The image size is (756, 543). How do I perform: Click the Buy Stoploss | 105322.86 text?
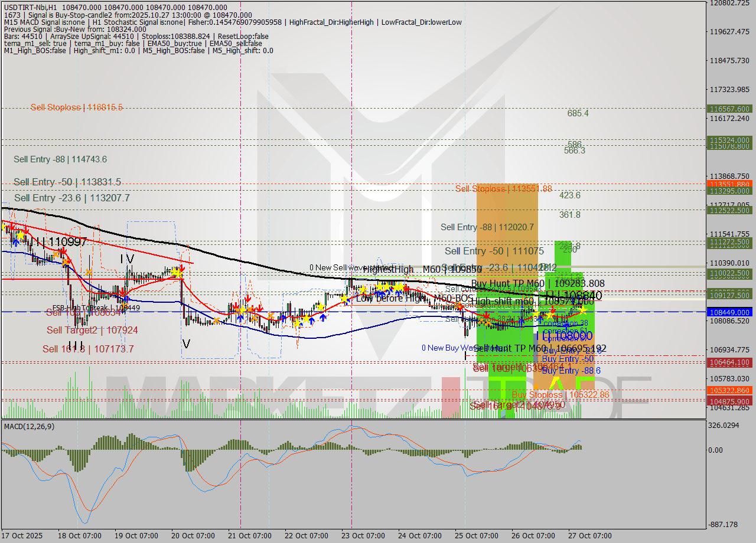(x=559, y=394)
